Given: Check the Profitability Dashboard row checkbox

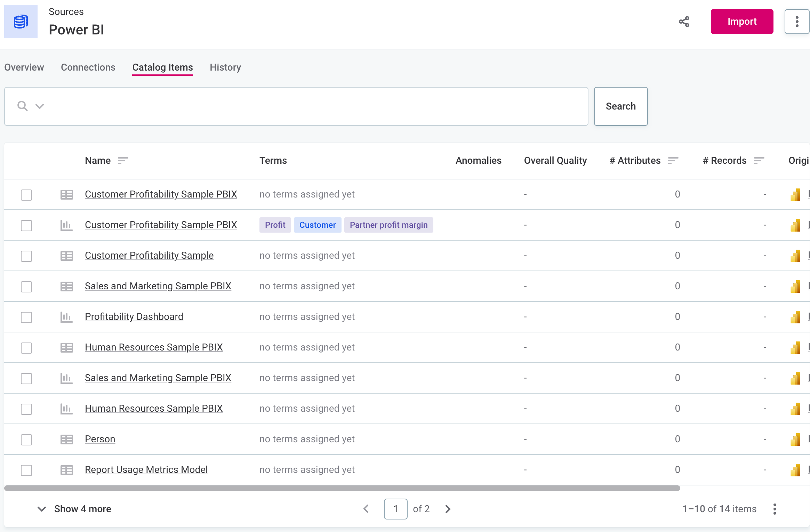Looking at the screenshot, I should pos(26,317).
